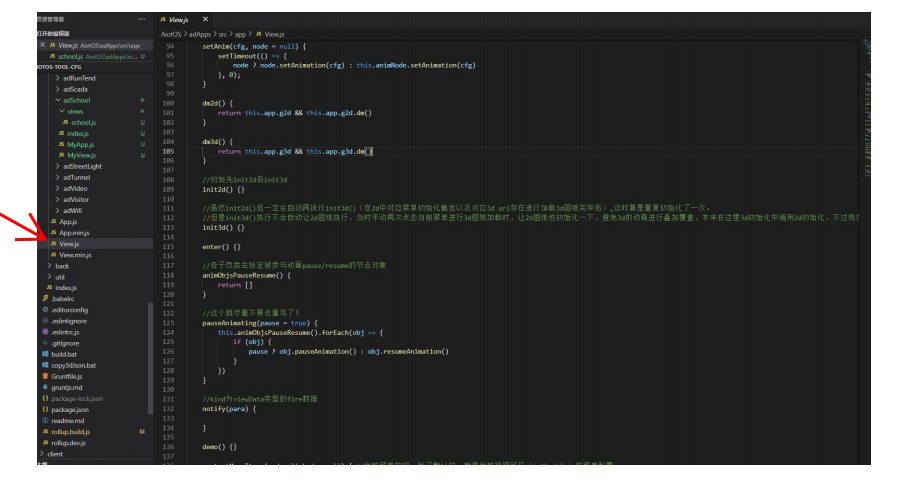This screenshot has width=898, height=497.
Task: Open the explorer panel three-dot menu
Action: tap(141, 19)
